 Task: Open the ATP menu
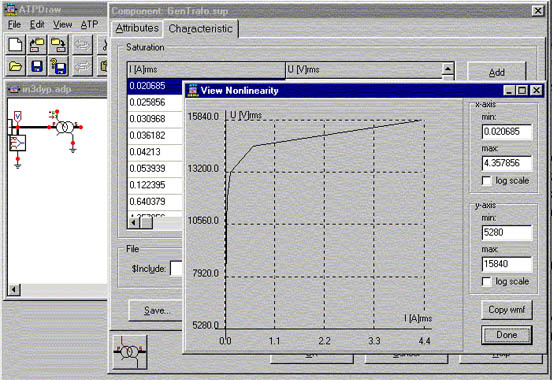pos(89,24)
